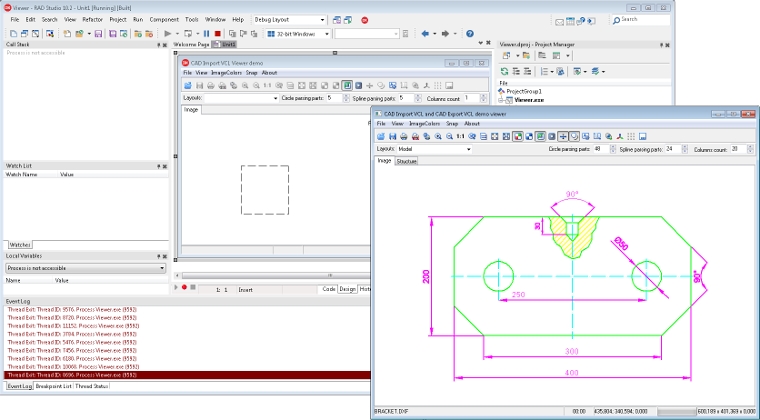Click the Zoom In magnifier icon
This screenshot has height=420, width=760.
click(439, 136)
